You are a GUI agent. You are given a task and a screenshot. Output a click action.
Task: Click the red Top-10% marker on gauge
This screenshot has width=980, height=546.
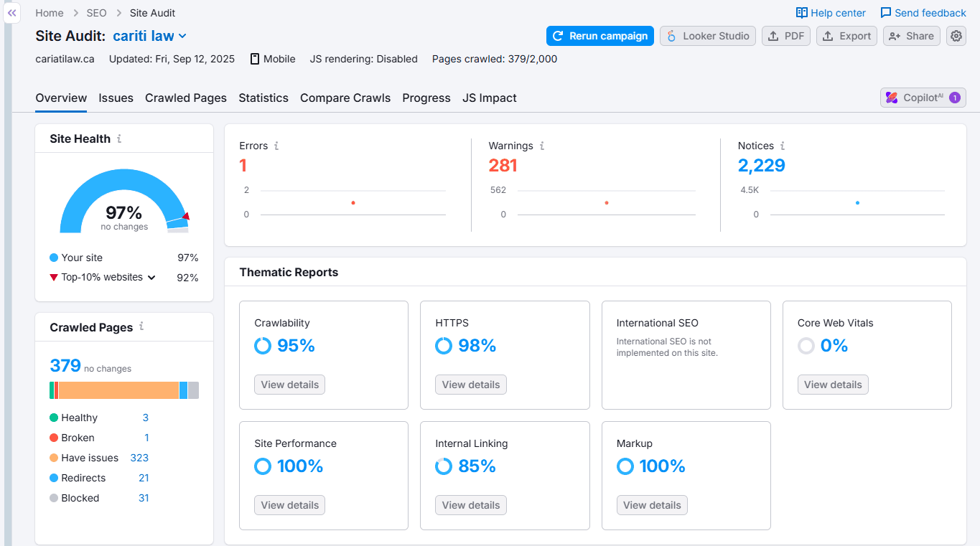coord(186,216)
